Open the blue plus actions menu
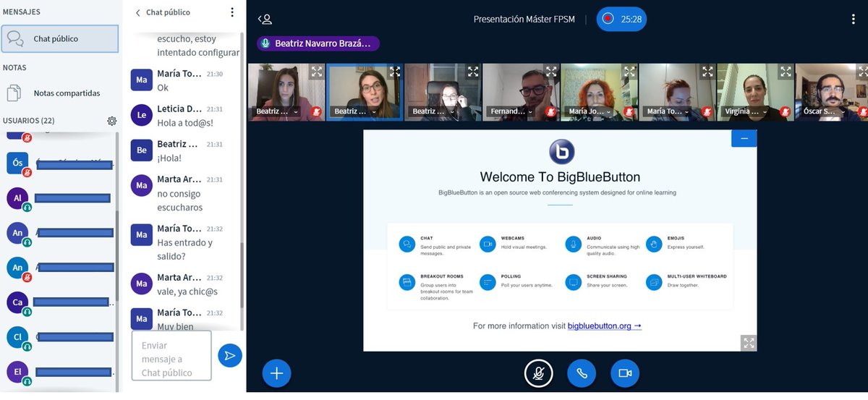Viewport: 868px width, 400px height. coord(276,373)
